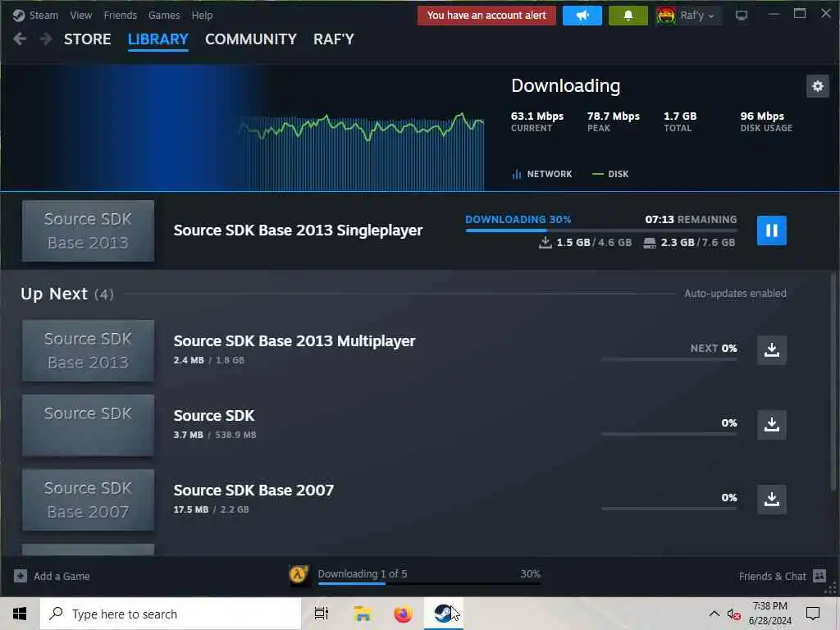Click Downloading 1 of 5 status text

[362, 573]
